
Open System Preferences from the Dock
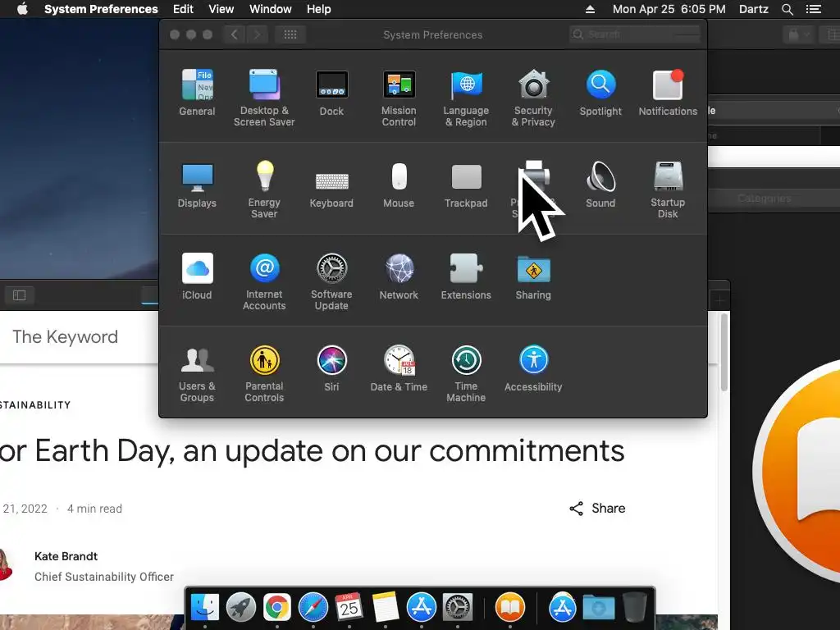(x=458, y=608)
